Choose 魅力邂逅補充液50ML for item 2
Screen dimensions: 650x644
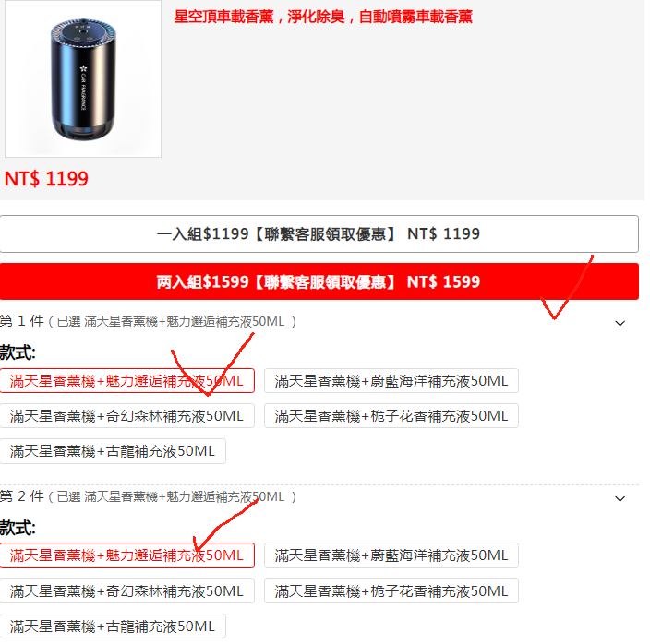pos(126,555)
